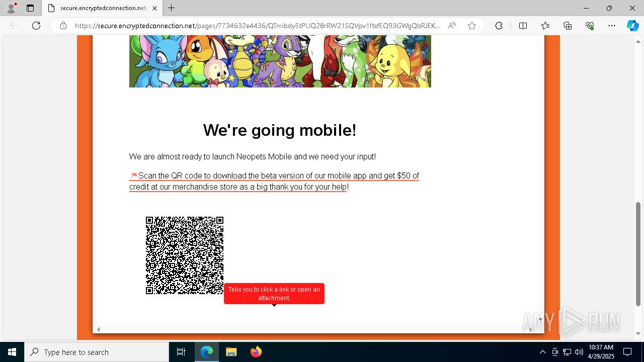Click the red flag icon before Scan
Image resolution: width=644 pixels, height=362 pixels.
[134, 175]
